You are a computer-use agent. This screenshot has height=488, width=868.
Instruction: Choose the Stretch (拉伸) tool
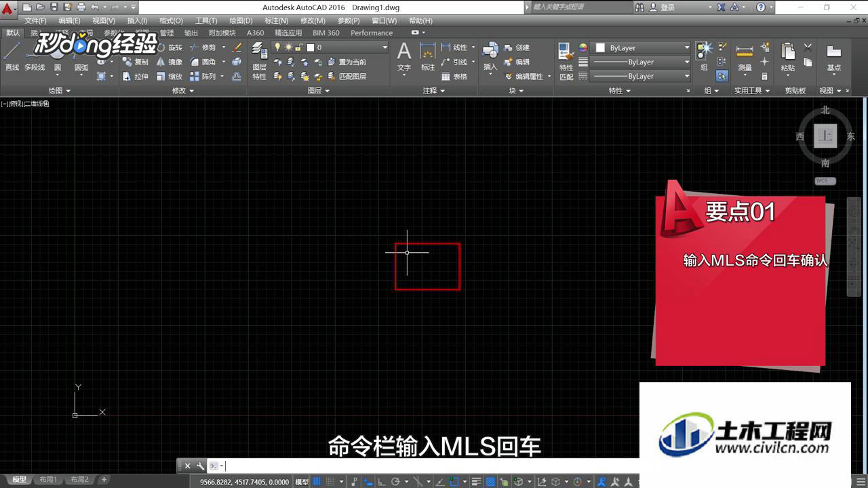[x=135, y=77]
